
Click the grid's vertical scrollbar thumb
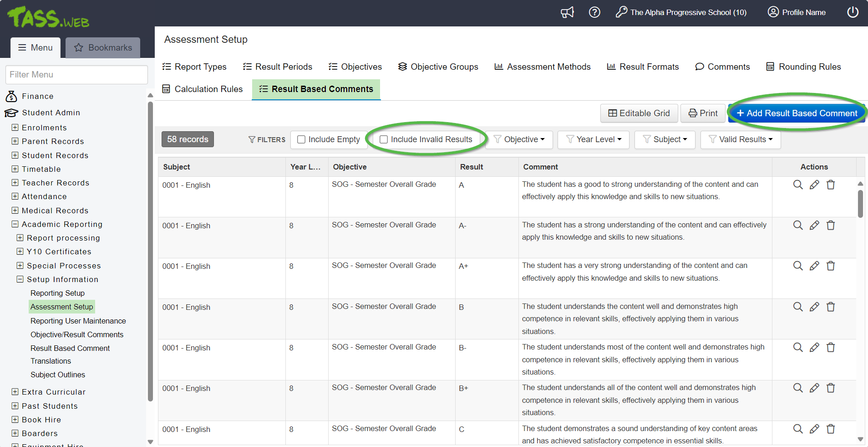pyautogui.click(x=860, y=203)
